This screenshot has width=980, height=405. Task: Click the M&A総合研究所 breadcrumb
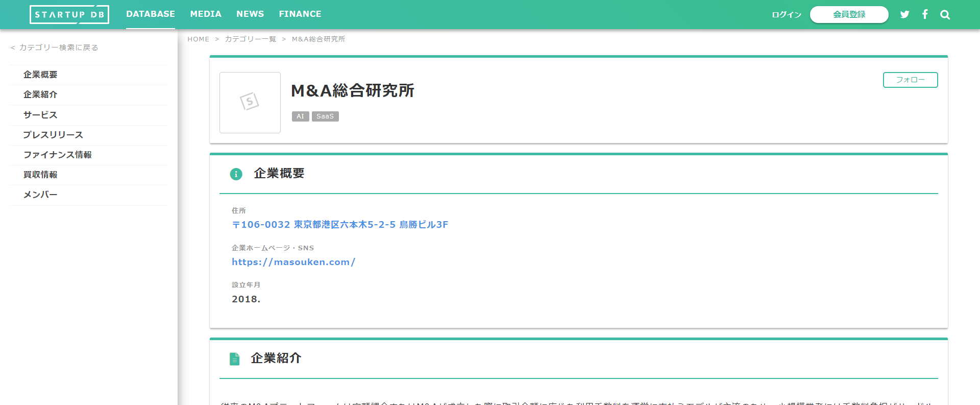[318, 39]
